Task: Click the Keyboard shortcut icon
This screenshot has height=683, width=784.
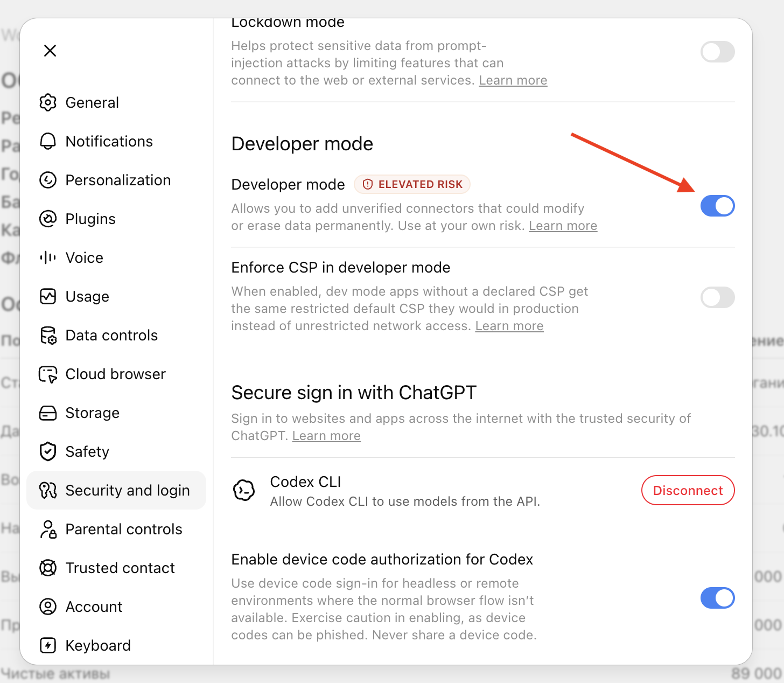Action: 48,645
